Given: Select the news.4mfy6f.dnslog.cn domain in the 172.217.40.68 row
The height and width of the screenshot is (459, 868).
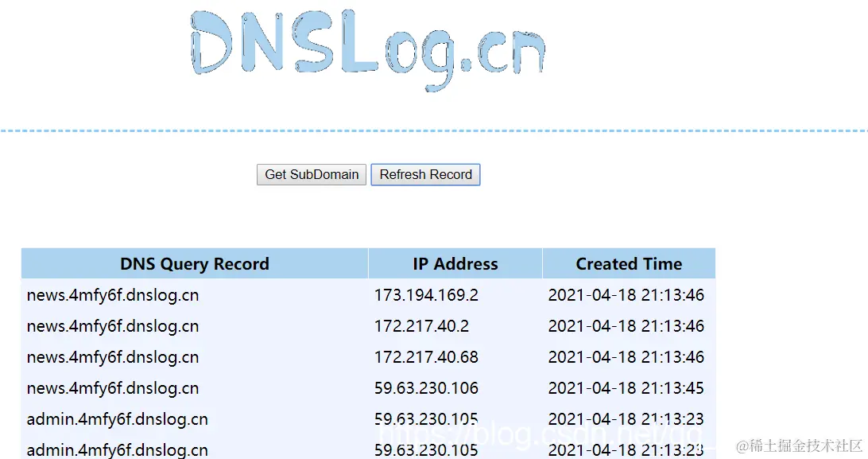Looking at the screenshot, I should coord(113,357).
